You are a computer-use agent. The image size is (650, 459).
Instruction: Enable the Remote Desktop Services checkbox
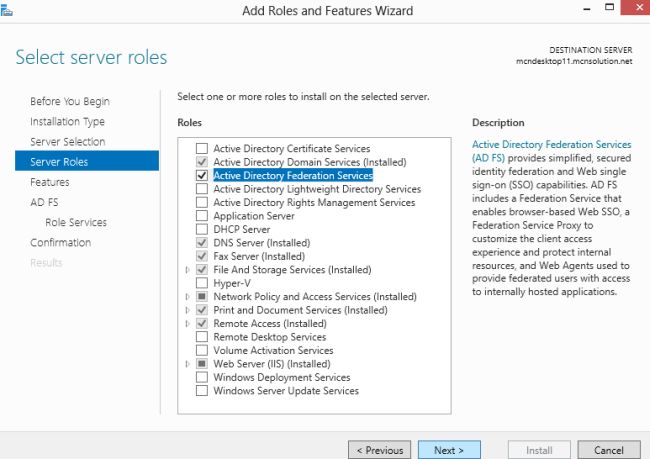202,337
